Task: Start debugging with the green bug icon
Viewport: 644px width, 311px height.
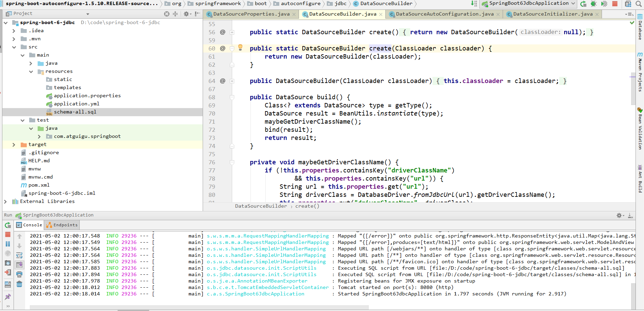Action: (x=593, y=4)
